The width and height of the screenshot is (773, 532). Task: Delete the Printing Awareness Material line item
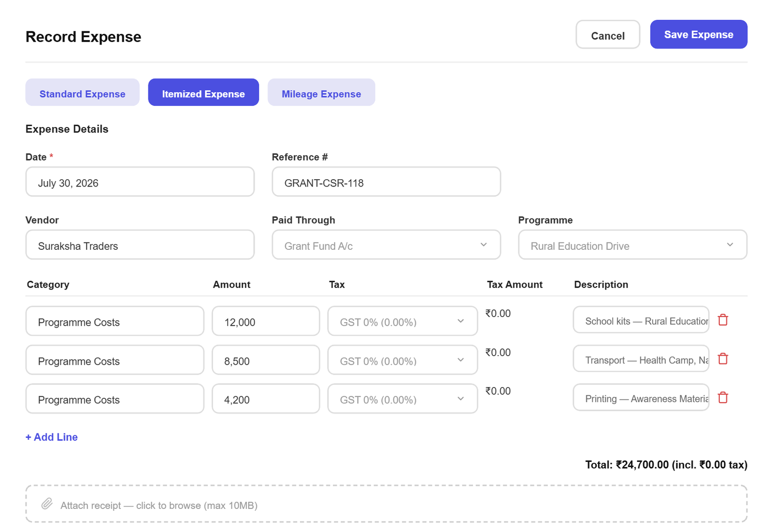coord(723,398)
